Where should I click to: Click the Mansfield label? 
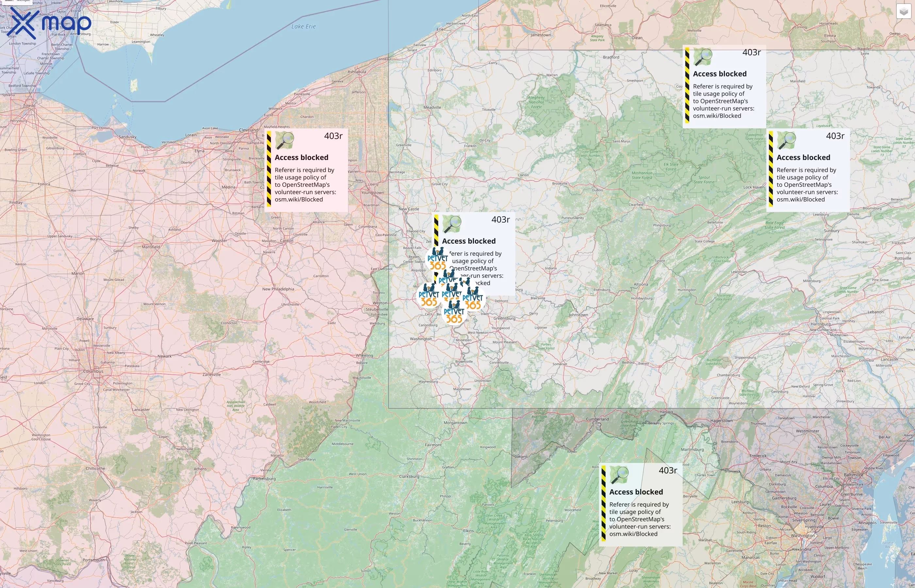coord(151,247)
